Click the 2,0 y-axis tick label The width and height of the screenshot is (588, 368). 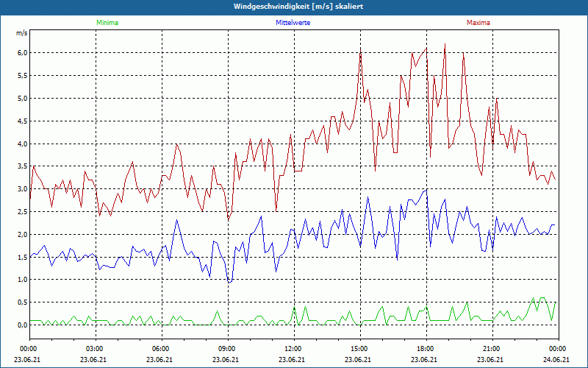tap(23, 234)
